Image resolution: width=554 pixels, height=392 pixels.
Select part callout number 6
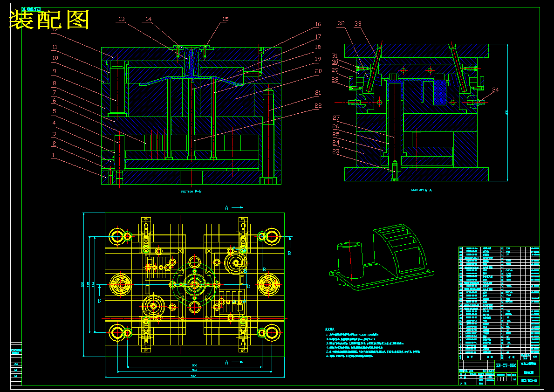click(54, 101)
